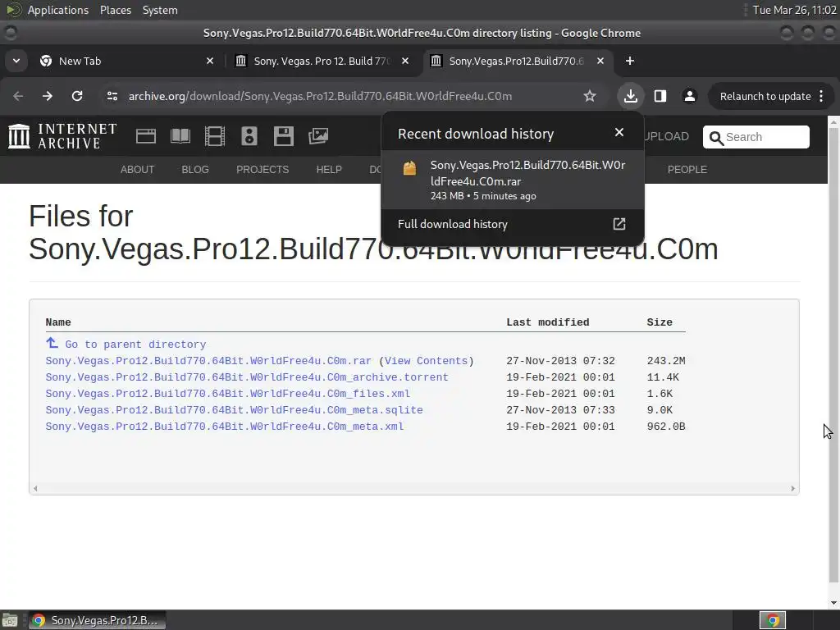Open the Relaunch to update menu
Viewport: 840px width, 630px height.
click(772, 96)
